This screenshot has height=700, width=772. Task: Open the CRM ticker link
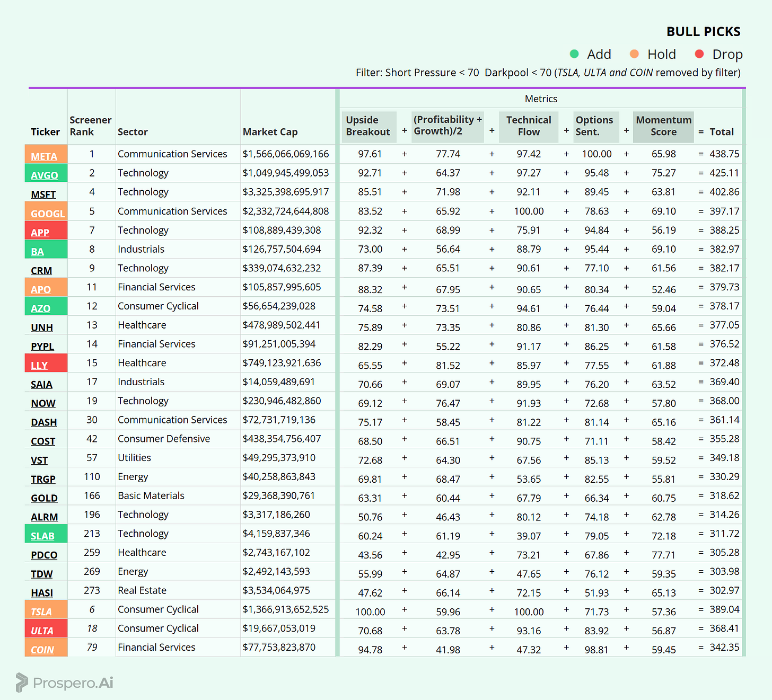click(41, 271)
